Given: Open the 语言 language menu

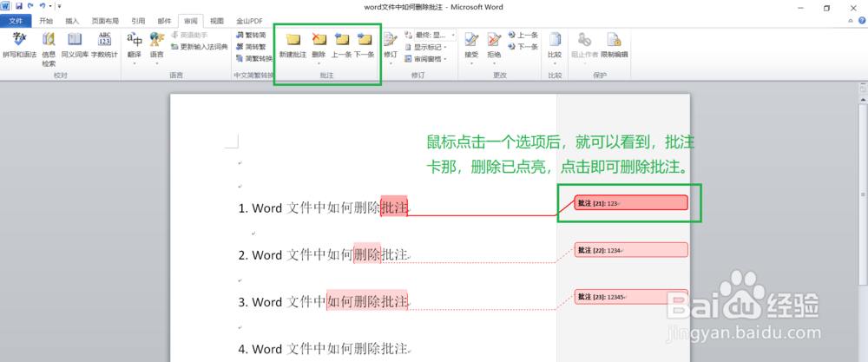Looking at the screenshot, I should pos(156,49).
